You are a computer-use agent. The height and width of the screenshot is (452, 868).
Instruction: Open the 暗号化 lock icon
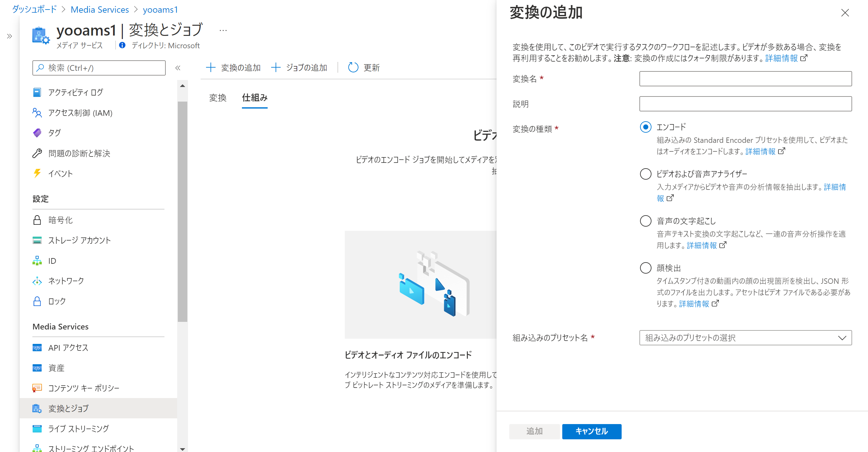pyautogui.click(x=37, y=220)
